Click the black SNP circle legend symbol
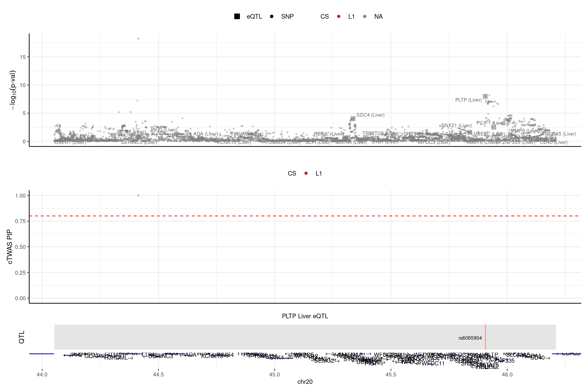This screenshot has width=588, height=392. [x=272, y=17]
